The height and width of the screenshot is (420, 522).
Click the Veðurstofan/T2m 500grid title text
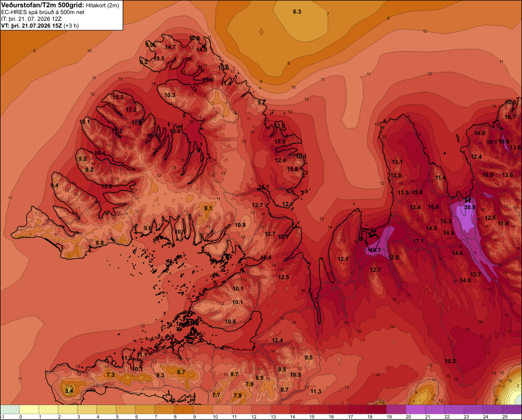tap(43, 5)
